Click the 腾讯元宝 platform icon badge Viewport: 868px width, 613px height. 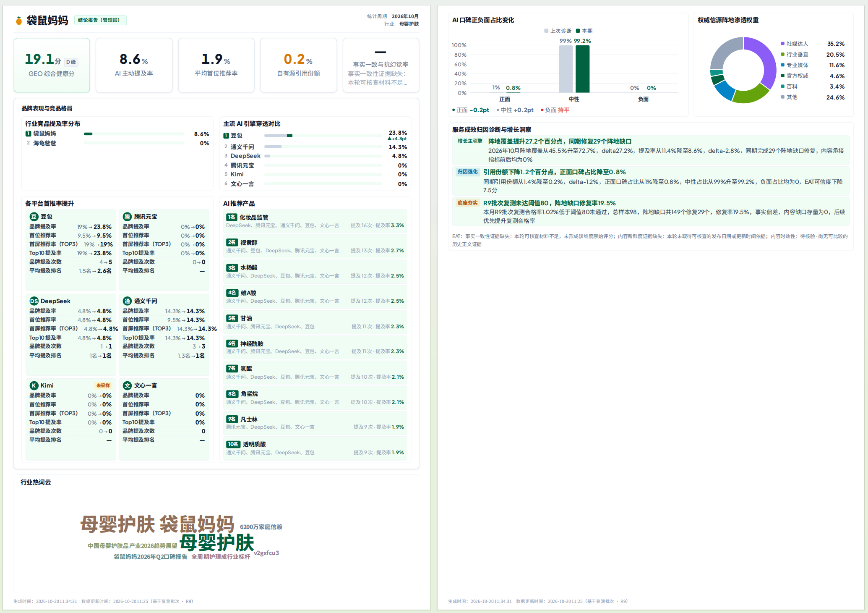click(127, 217)
